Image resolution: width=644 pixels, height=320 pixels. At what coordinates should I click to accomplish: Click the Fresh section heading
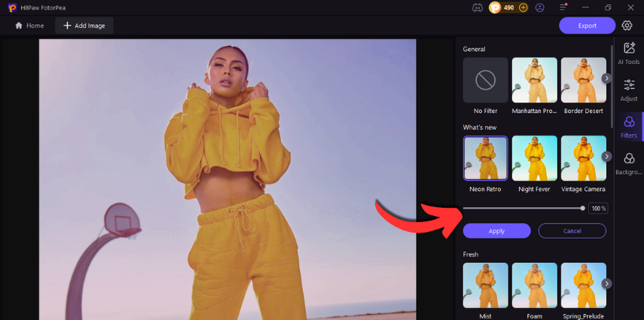(x=471, y=254)
